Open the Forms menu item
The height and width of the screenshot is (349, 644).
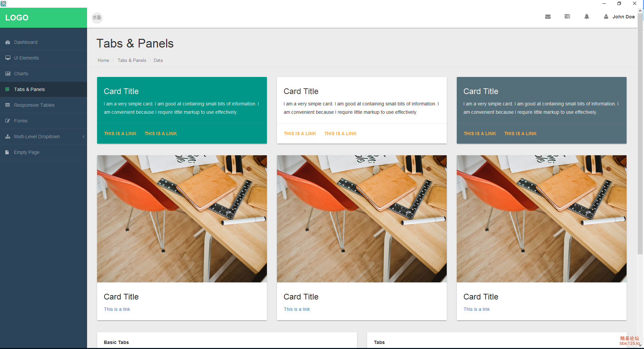pos(44,121)
